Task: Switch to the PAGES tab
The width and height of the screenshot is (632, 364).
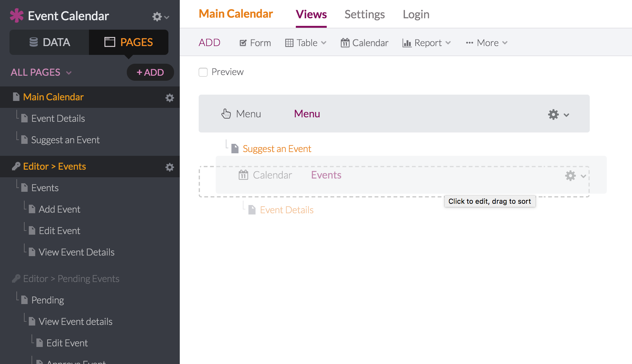Action: 129,42
